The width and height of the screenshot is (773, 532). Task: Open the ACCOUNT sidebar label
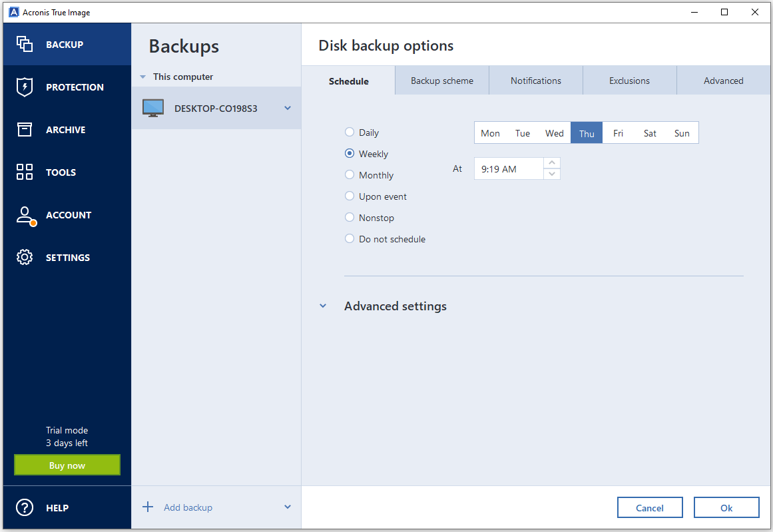69,215
